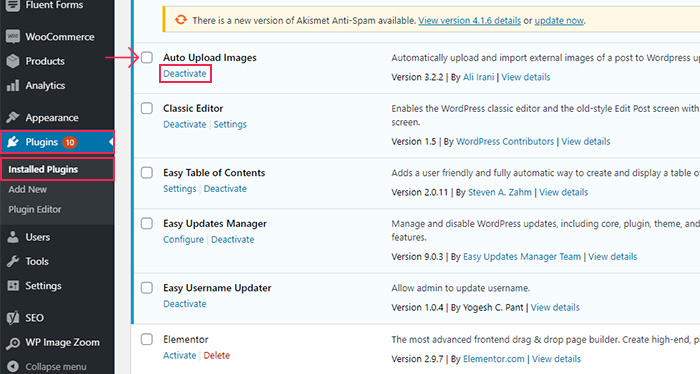Image resolution: width=700 pixels, height=374 pixels.
Task: Open WooCommerce via its sidebar icon
Action: pos(13,37)
